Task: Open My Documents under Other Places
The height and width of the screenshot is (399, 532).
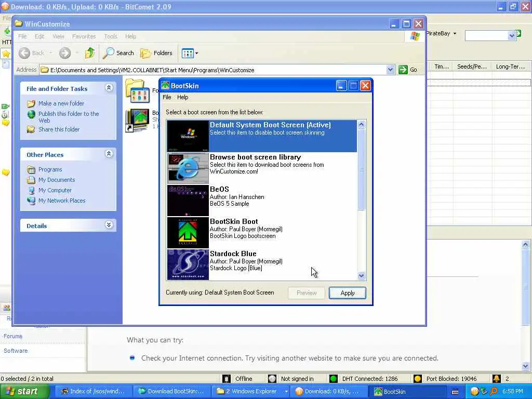Action: pyautogui.click(x=57, y=180)
